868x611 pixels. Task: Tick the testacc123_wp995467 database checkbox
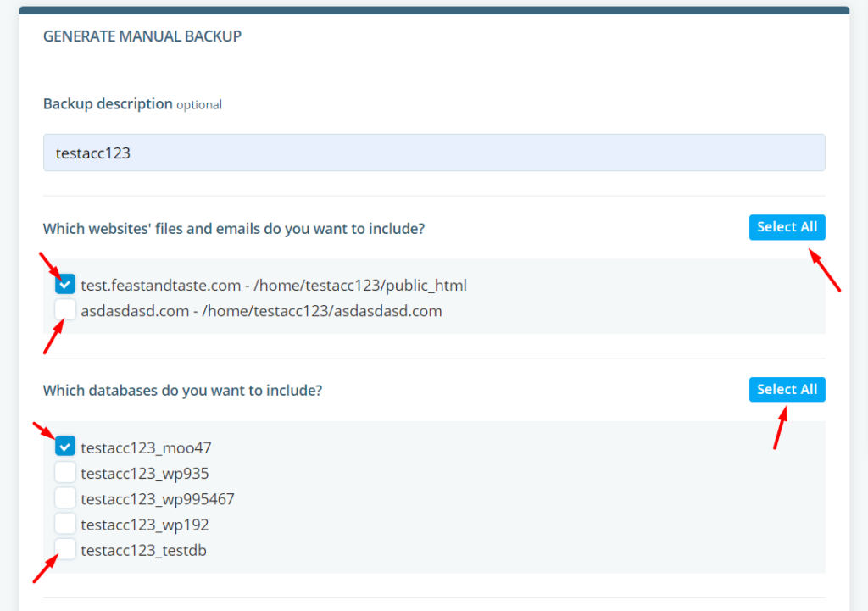click(65, 498)
